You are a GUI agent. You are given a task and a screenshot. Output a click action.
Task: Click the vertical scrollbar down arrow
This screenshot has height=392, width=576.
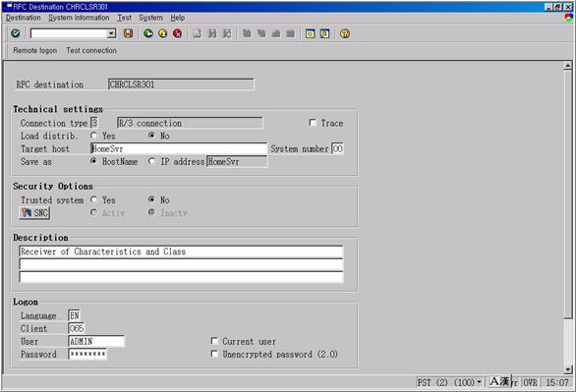[568, 369]
